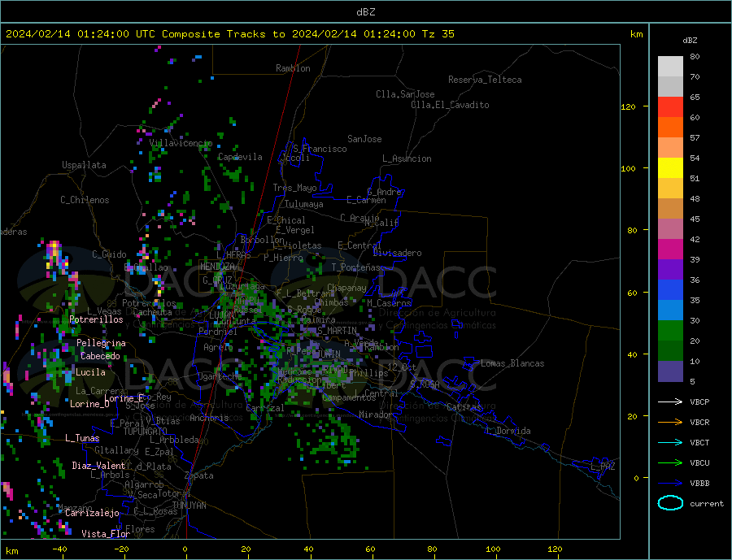Pick the brown 45-48 dBZ swatch

[670, 209]
